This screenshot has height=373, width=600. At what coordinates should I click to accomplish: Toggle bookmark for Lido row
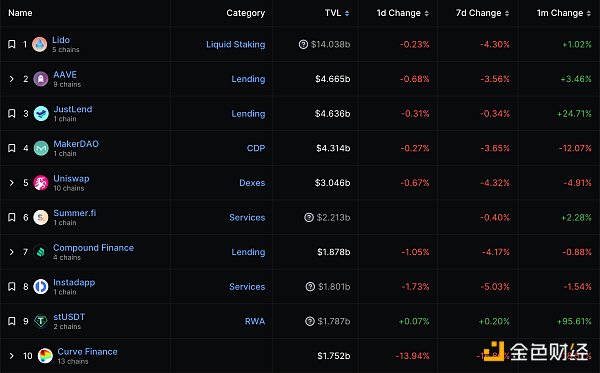coord(12,44)
